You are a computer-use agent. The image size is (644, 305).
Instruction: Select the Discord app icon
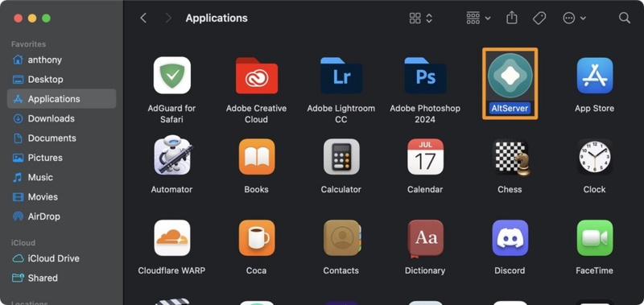click(510, 237)
